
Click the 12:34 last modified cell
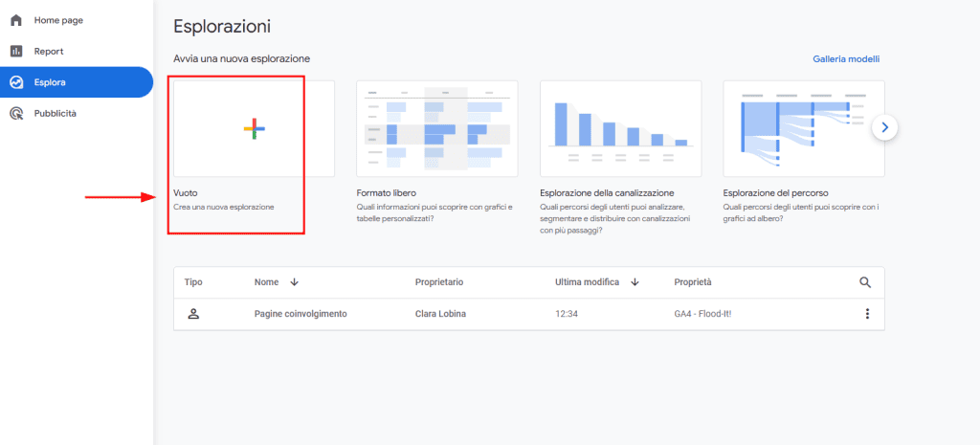click(567, 314)
